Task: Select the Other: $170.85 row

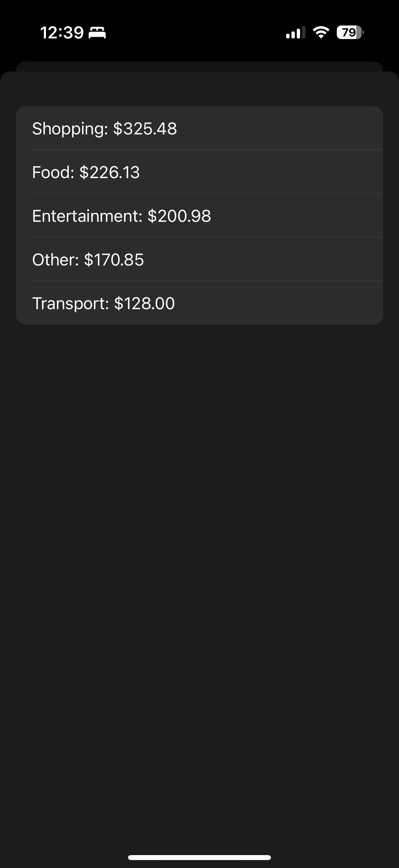Action: (199, 260)
